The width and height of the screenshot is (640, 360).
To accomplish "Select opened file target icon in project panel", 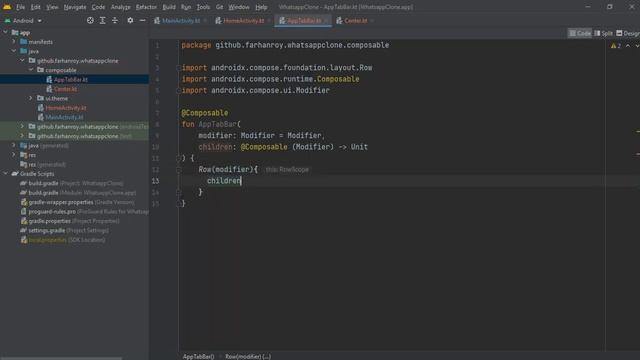I will click(x=90, y=20).
